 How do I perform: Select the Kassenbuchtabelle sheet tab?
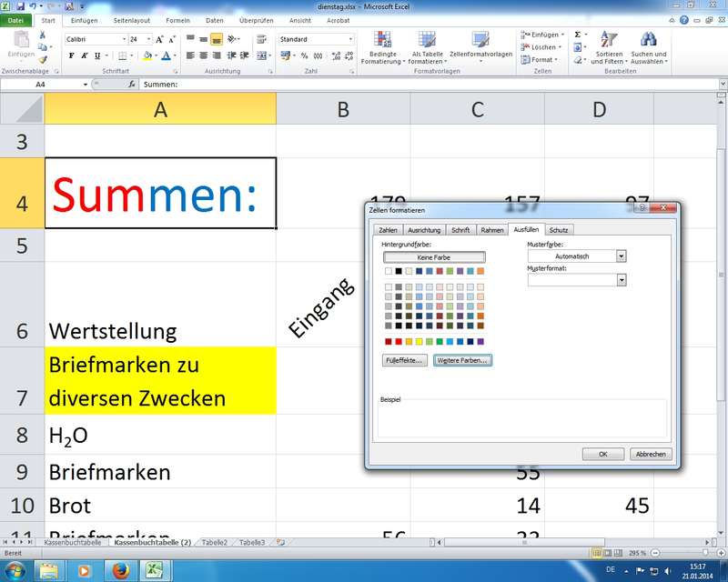73,543
